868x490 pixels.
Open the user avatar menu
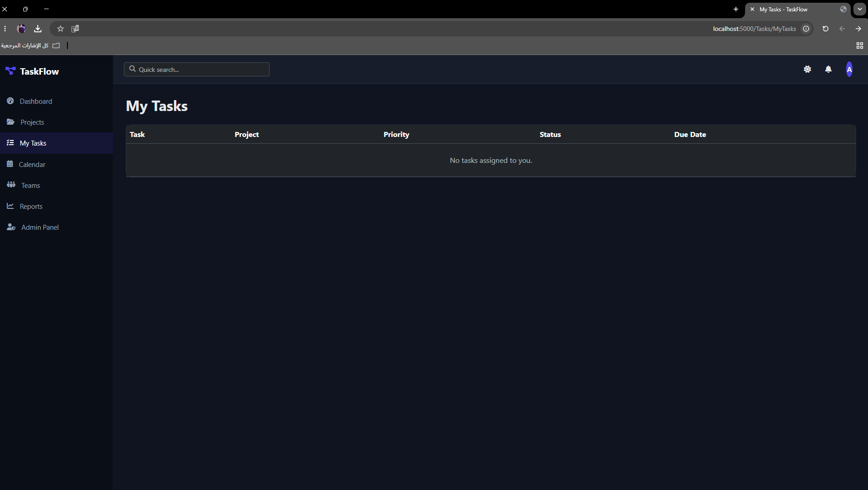849,69
